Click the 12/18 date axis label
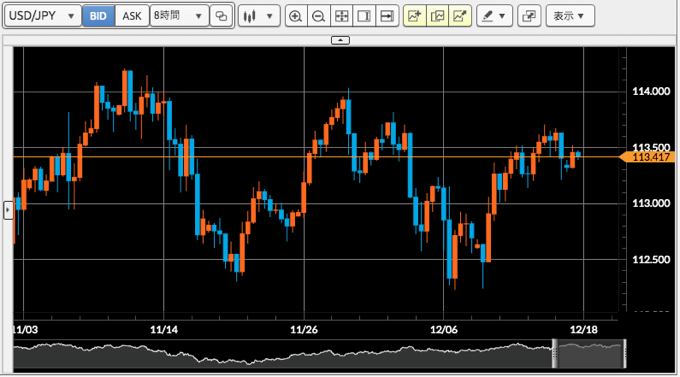 coord(584,330)
